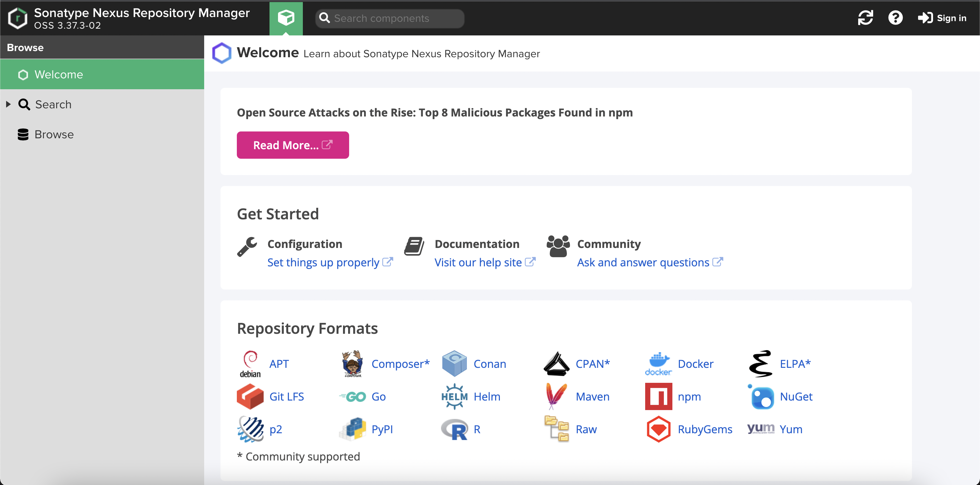This screenshot has width=980, height=485.
Task: Click the Docker whale logo icon
Action: click(658, 363)
